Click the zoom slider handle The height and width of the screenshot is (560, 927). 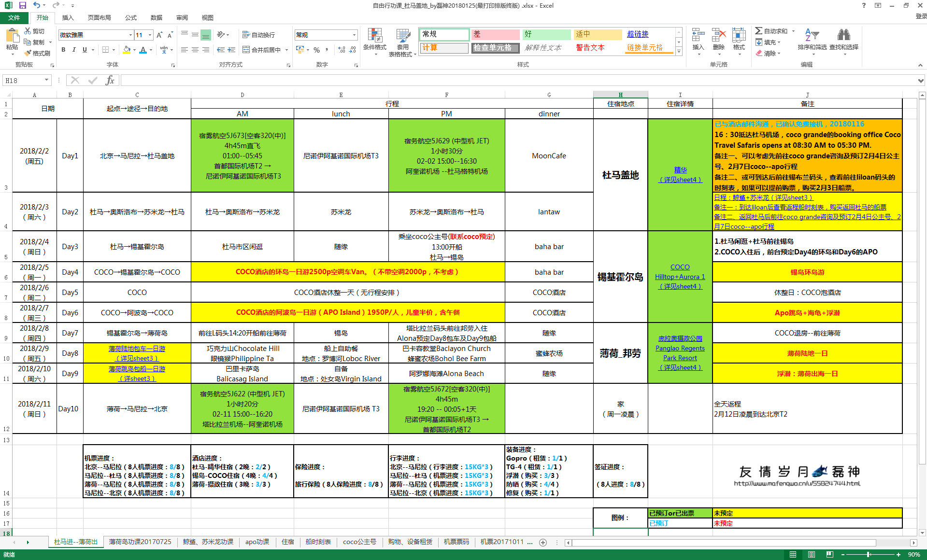(869, 554)
